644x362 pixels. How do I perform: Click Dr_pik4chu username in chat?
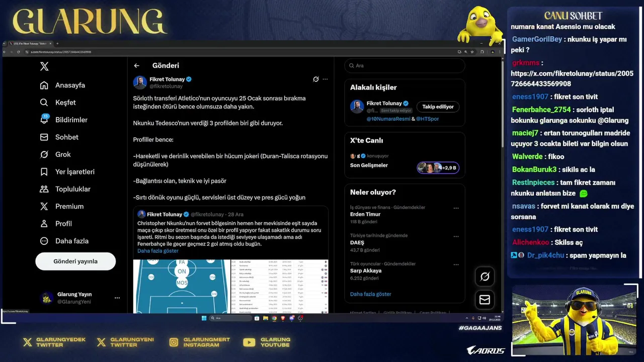[x=545, y=255]
